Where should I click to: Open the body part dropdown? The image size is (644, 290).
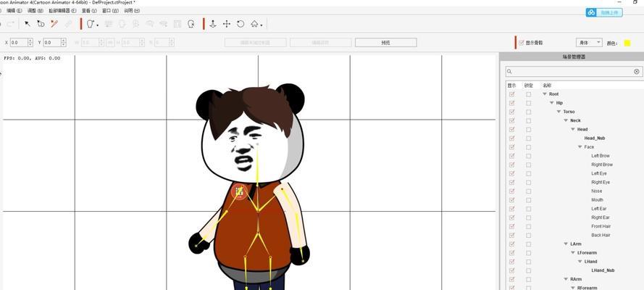[x=589, y=42]
